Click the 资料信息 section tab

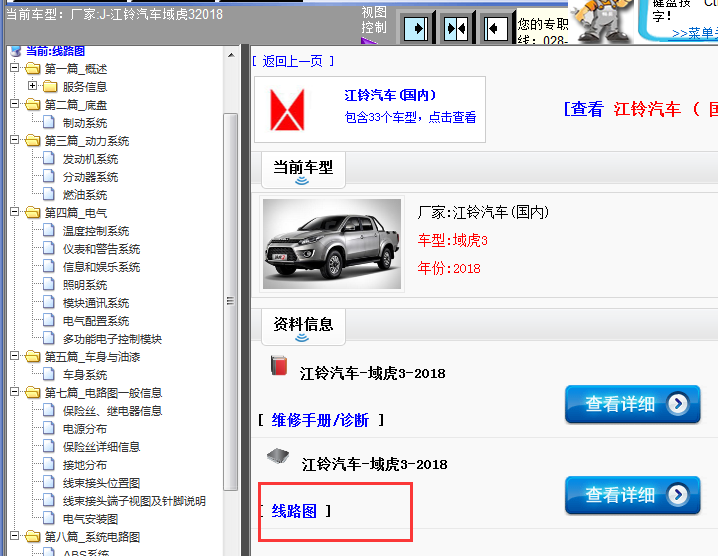pos(303,327)
